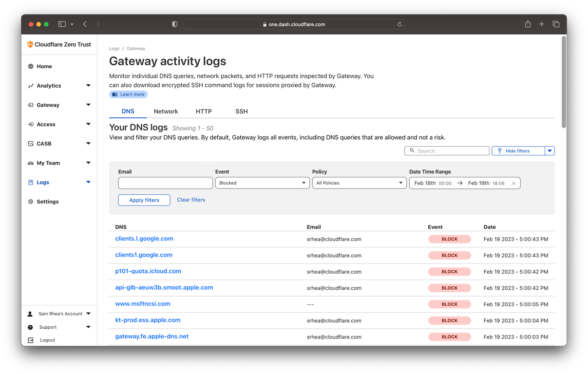Image resolution: width=588 pixels, height=374 pixels.
Task: Click the Access sidebar icon
Action: 31,124
